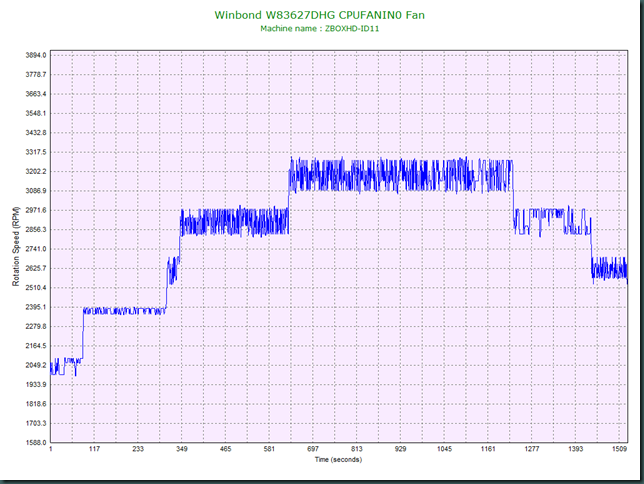Click the 2510.4 y-axis value
The image size is (644, 484).
point(36,288)
